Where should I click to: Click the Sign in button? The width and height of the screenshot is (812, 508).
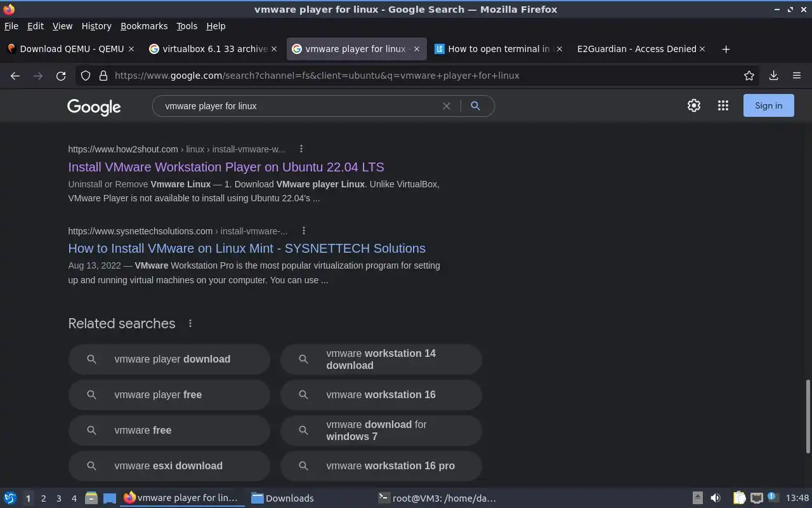click(x=768, y=106)
